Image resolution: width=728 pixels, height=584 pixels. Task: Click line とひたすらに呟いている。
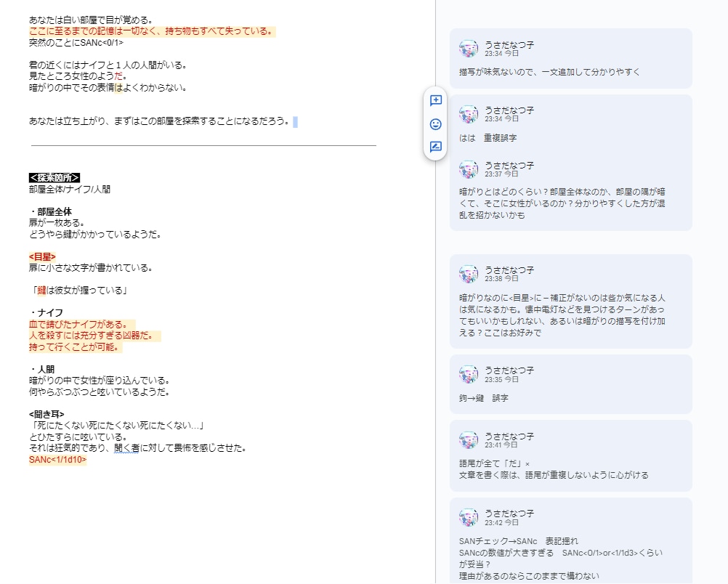click(x=78, y=437)
